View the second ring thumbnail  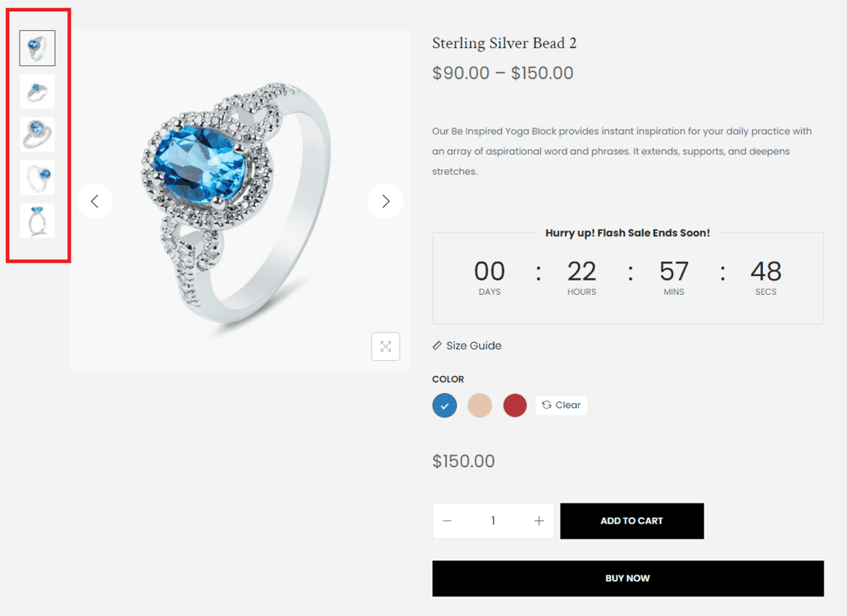38,92
